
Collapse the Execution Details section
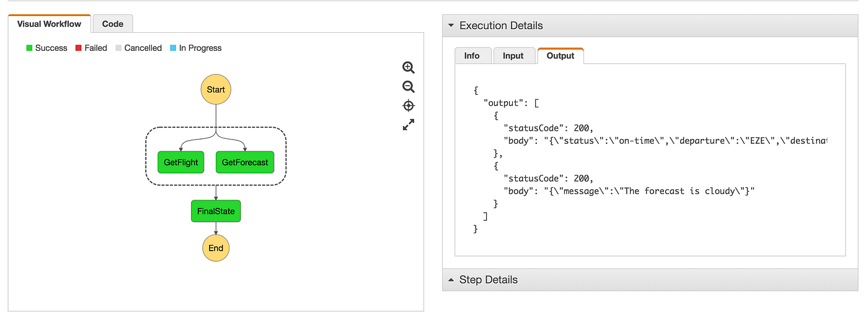click(650, 26)
